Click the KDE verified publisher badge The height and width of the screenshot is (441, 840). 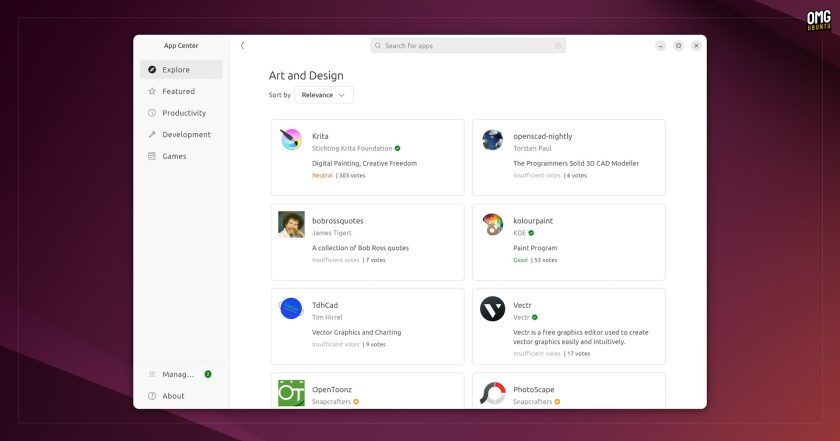click(531, 233)
